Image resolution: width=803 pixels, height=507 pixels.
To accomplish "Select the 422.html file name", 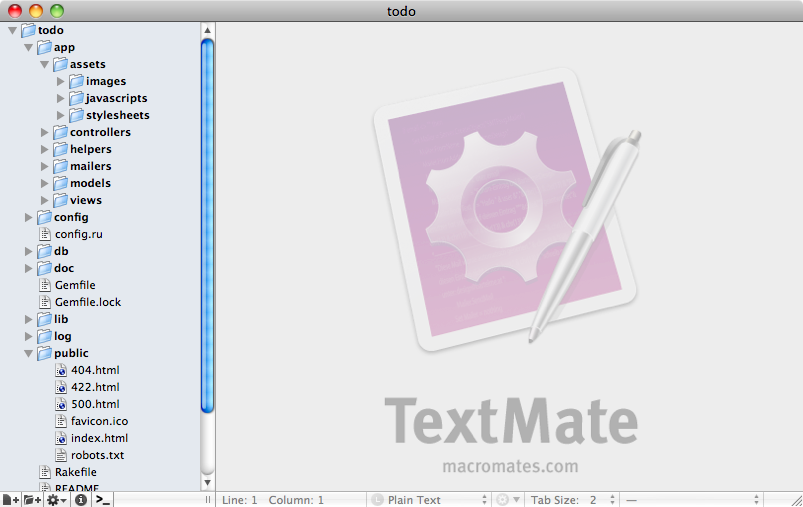I will 95,387.
